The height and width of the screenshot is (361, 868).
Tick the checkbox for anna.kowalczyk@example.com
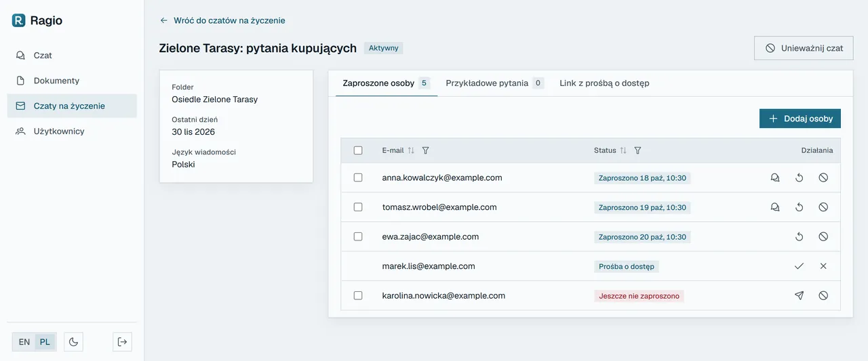(358, 178)
